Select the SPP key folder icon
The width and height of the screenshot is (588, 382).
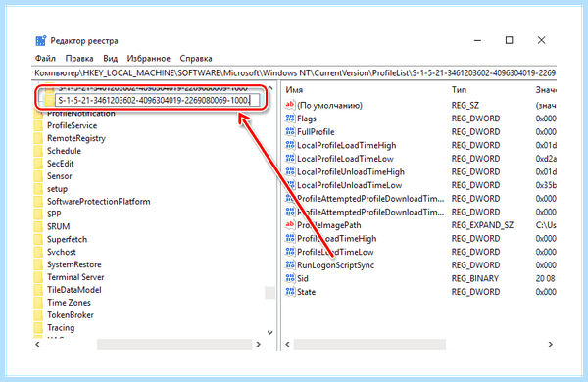click(x=38, y=215)
